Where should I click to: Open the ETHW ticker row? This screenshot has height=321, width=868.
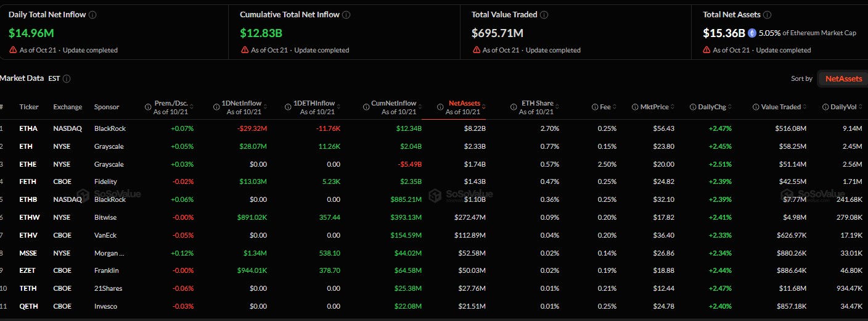click(x=434, y=217)
